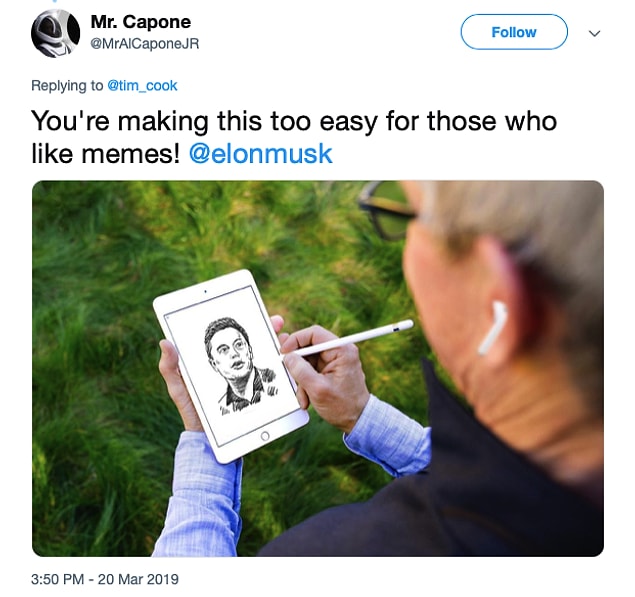Open the attached tweet photo
Screen dimensions: 635x597
point(318,369)
